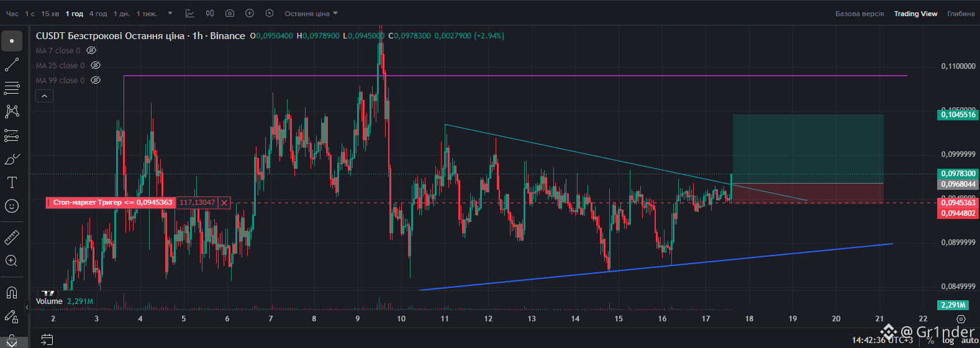Click the 0,0944802 price label
980x348 pixels.
point(958,213)
